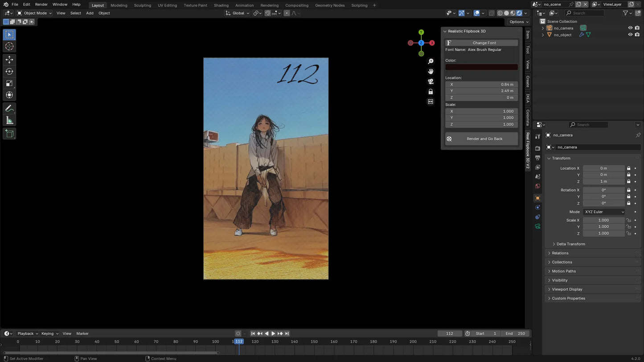Open the Object Mode dropdown
The width and height of the screenshot is (644, 362).
(34, 13)
